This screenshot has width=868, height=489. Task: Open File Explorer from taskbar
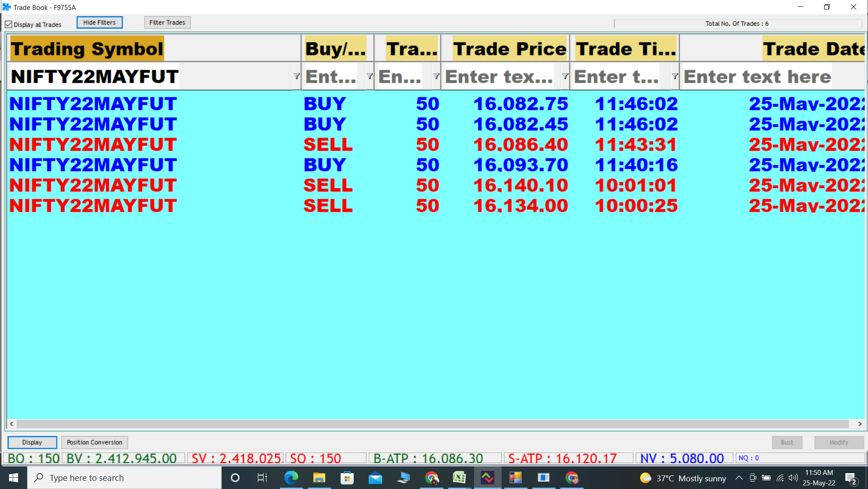[x=319, y=478]
